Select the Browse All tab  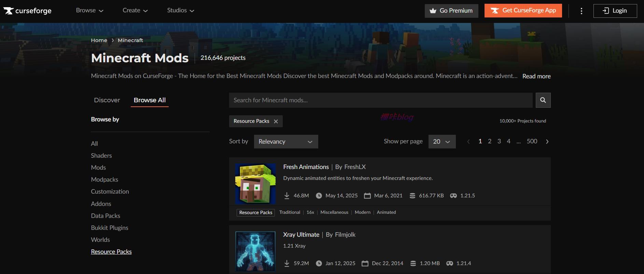150,100
